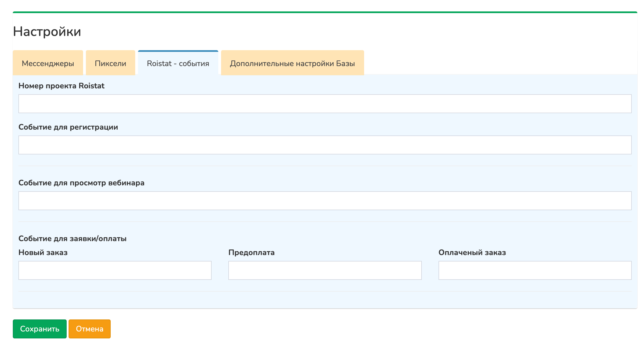644x349 pixels.
Task: Click the Новый заказ label text
Action: pyautogui.click(x=43, y=253)
